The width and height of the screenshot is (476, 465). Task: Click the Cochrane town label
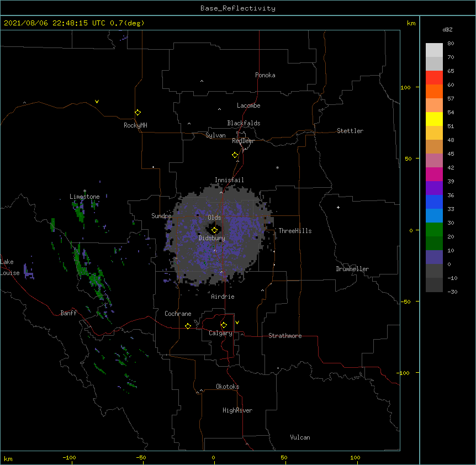(x=178, y=314)
